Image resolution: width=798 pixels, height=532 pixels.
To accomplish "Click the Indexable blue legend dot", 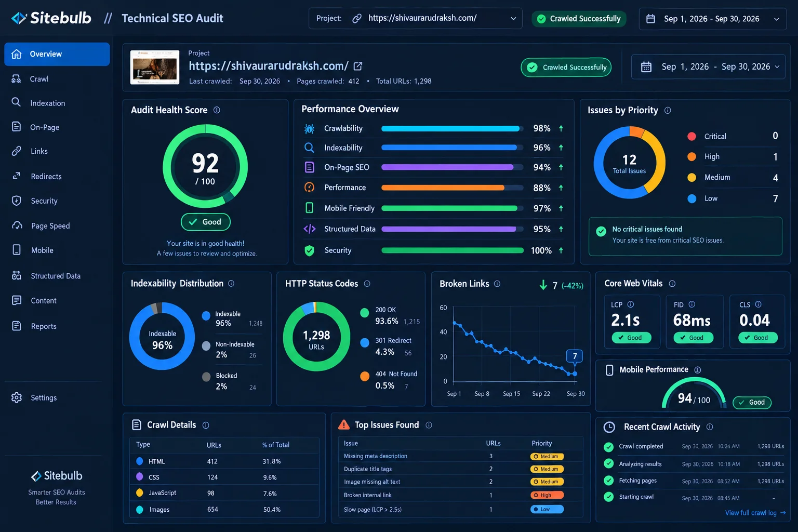I will coord(206,315).
